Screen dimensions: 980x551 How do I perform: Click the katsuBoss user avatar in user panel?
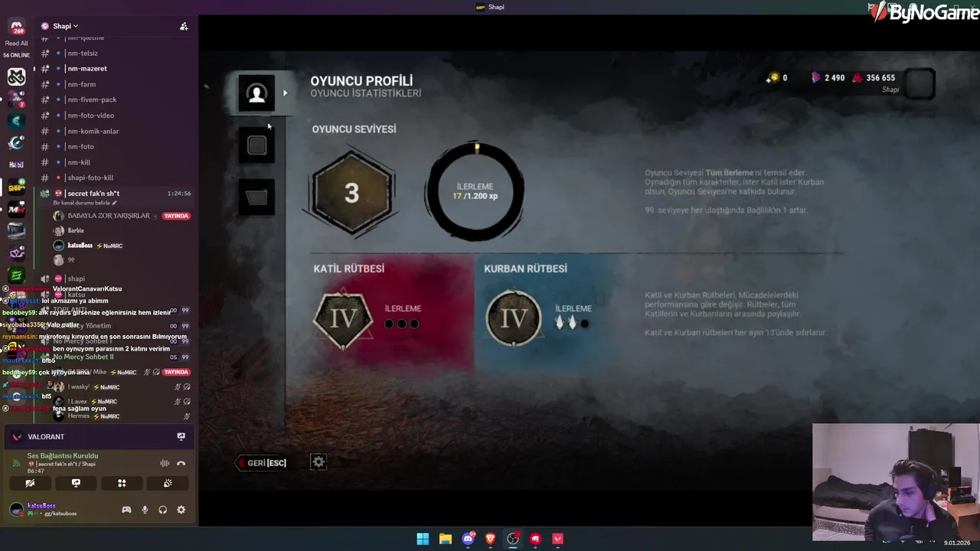pyautogui.click(x=16, y=510)
